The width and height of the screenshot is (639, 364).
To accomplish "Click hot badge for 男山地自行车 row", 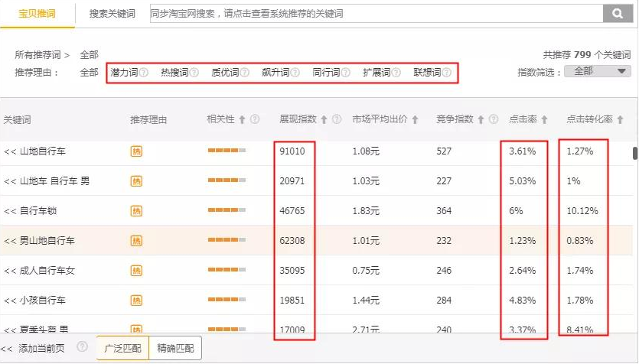I will click(136, 241).
